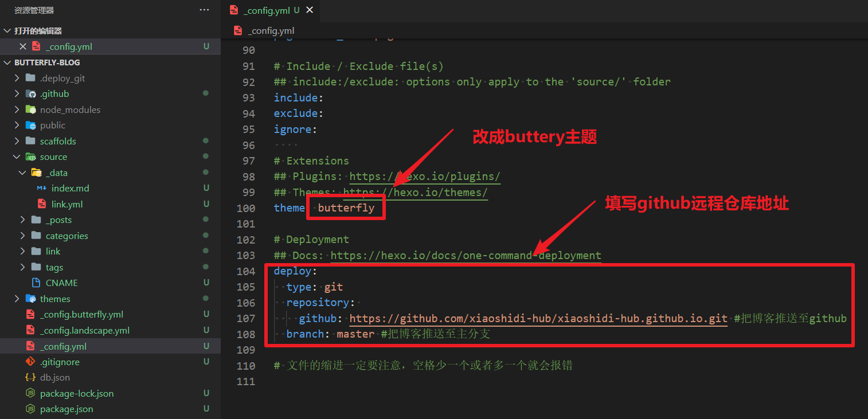Click the 'master' branch value on line 108
The width and height of the screenshot is (868, 419).
(355, 334)
